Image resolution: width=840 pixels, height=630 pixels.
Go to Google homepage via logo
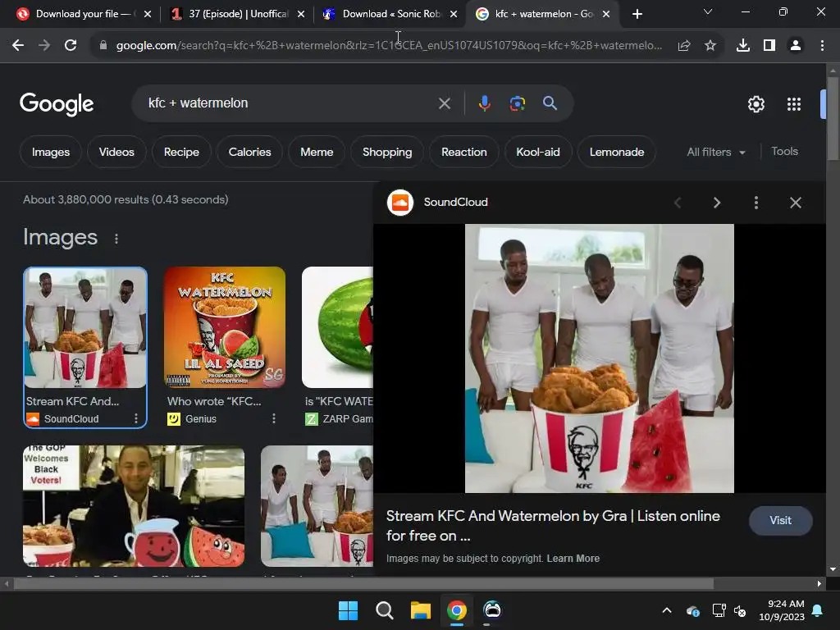(x=57, y=104)
